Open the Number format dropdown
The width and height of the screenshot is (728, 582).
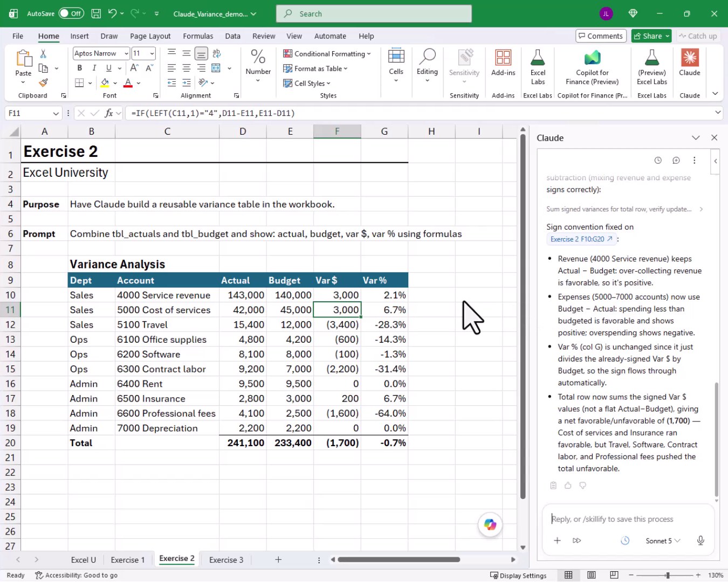pyautogui.click(x=258, y=66)
